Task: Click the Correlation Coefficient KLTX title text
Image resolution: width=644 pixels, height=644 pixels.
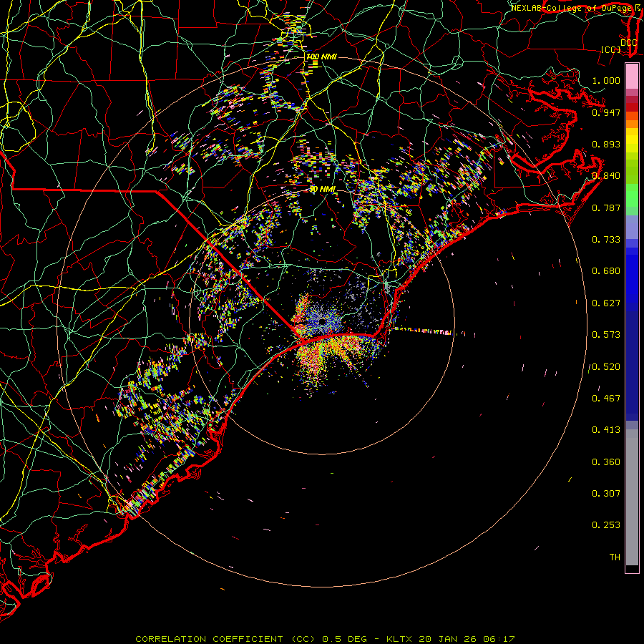Action: tap(325, 639)
